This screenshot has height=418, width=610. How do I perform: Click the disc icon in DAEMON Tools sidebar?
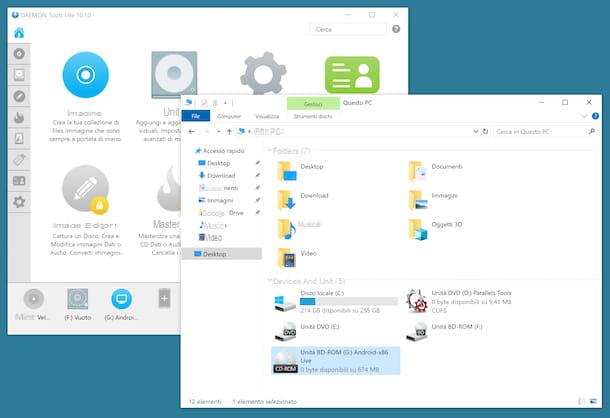tap(19, 54)
